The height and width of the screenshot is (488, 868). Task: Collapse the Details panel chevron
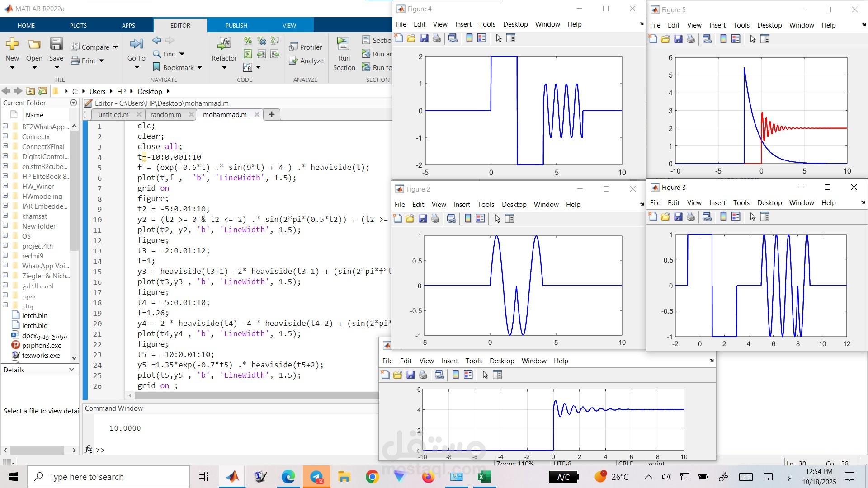71,370
